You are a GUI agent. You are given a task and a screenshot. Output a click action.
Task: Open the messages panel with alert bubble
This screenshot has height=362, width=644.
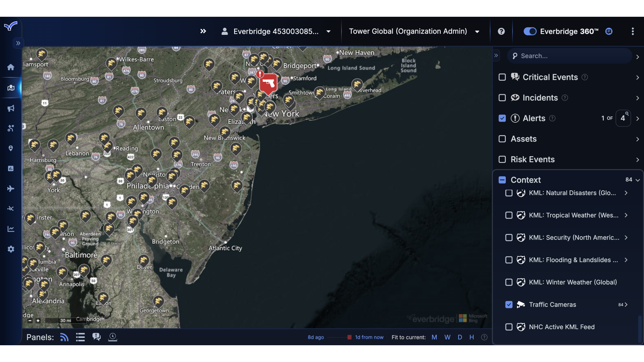[97, 337]
